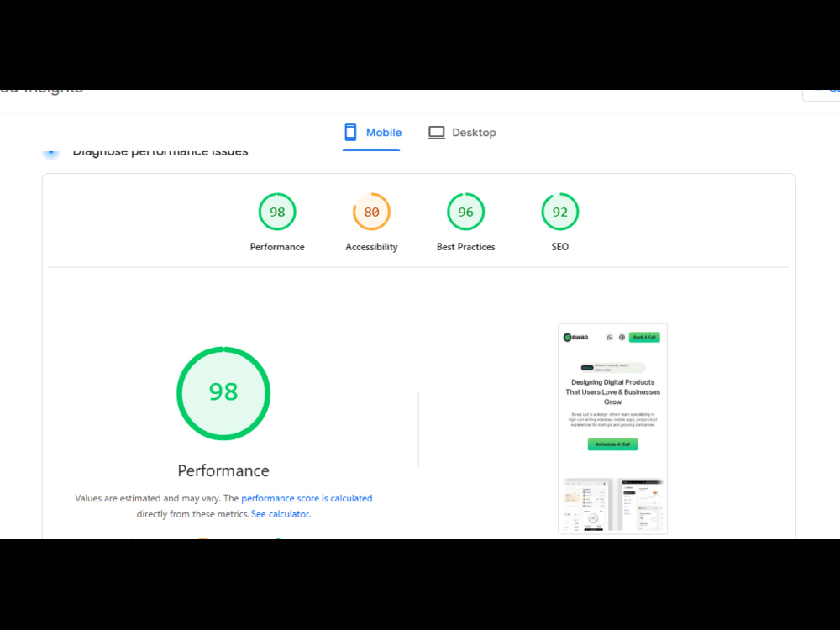
Task: Switch to the Desktop tab
Action: click(462, 133)
